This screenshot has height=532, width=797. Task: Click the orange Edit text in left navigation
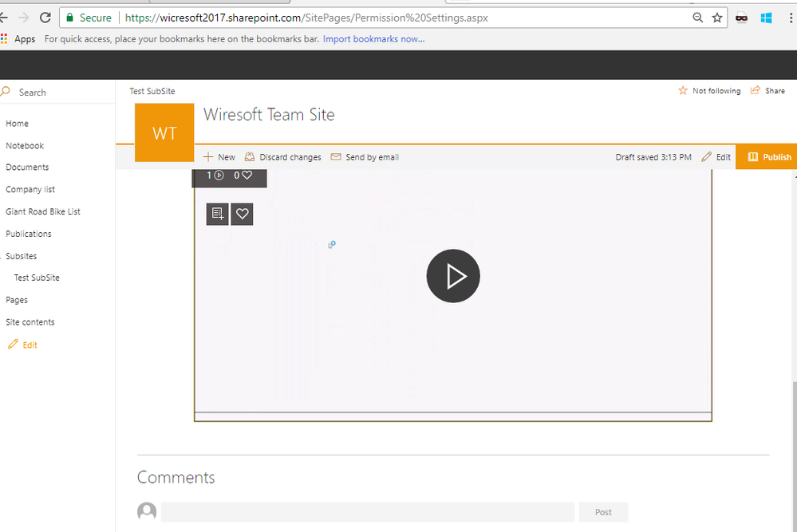click(30, 345)
